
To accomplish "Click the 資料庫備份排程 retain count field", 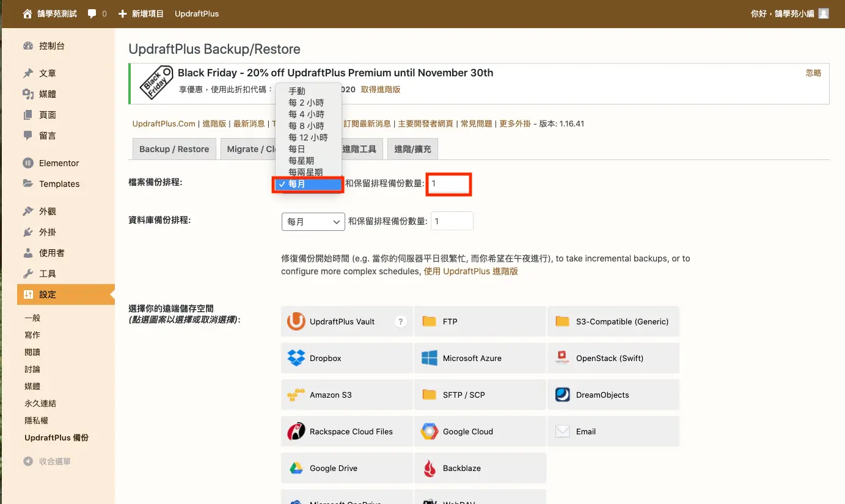I will click(x=452, y=221).
